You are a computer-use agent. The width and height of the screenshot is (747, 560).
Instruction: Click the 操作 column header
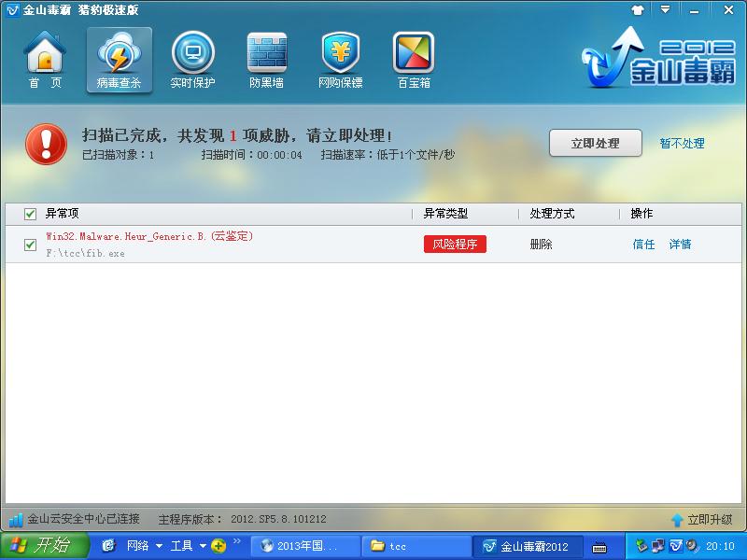641,214
